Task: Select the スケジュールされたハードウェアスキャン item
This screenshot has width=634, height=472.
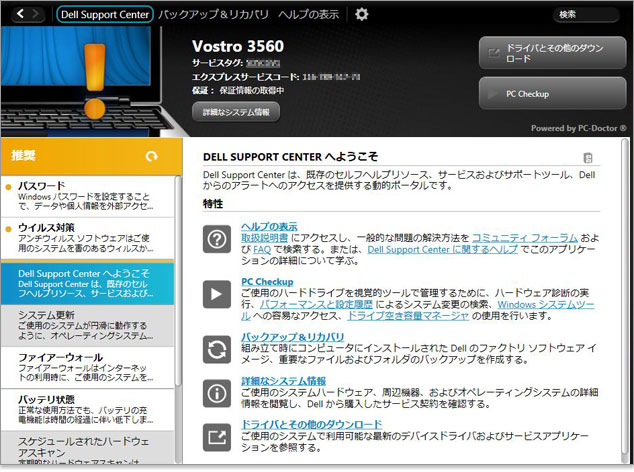Action: [x=87, y=447]
